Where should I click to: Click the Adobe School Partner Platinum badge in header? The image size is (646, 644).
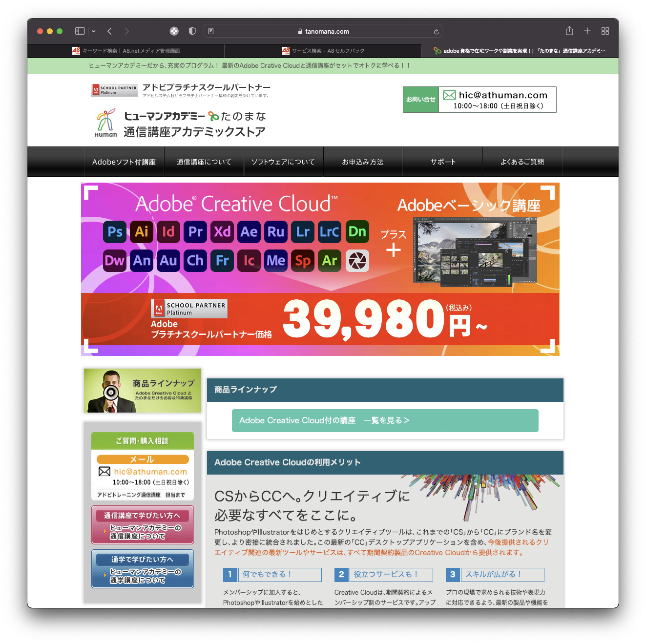click(115, 90)
